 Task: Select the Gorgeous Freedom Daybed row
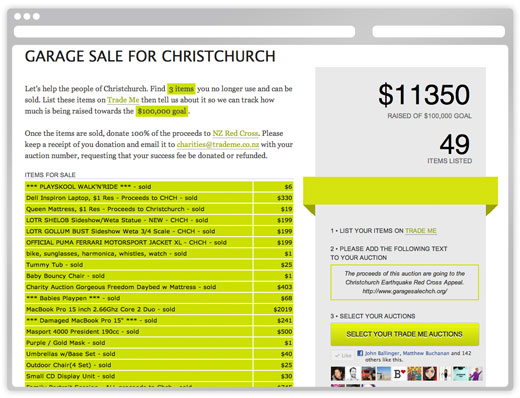pos(159,287)
